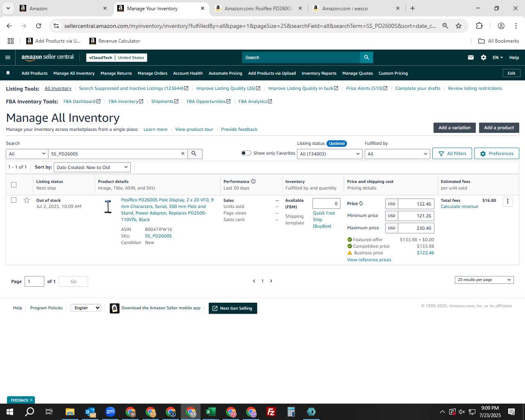Open the search field All dropdown
This screenshot has height=420, width=525.
point(27,154)
